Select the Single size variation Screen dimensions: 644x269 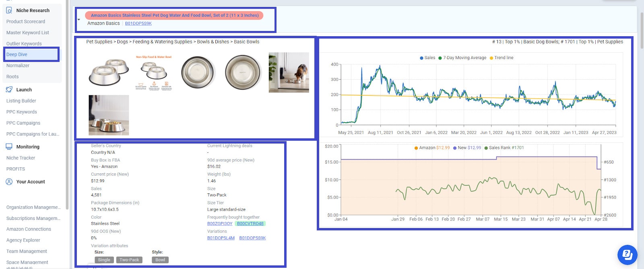coord(104,260)
